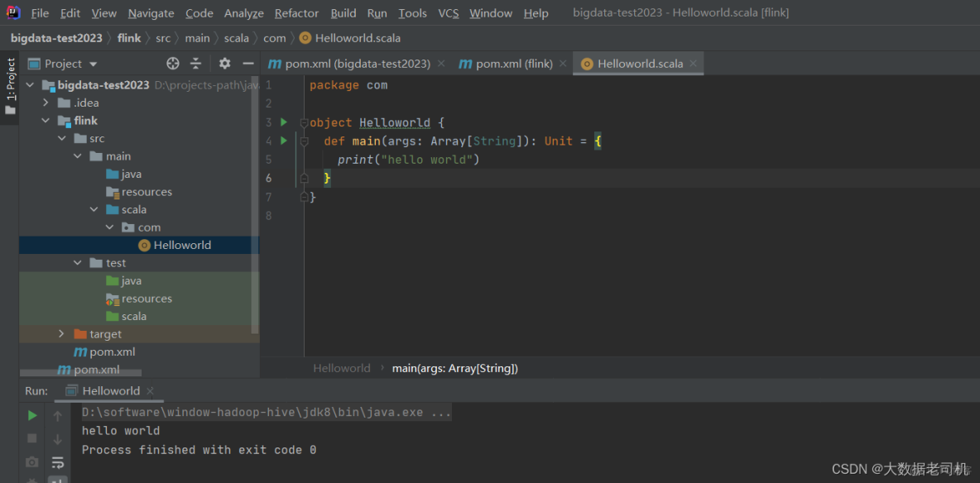Hide the Project panel with minimize icon

point(247,64)
